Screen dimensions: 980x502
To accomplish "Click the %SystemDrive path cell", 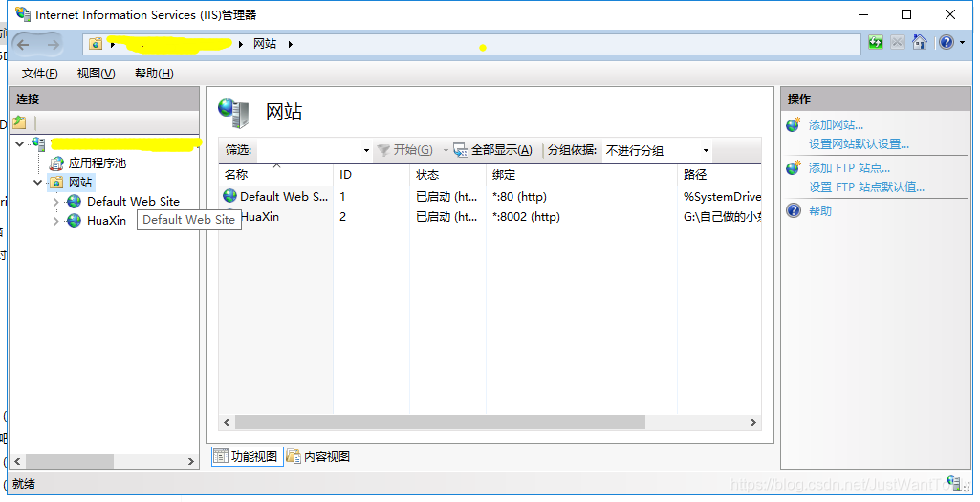I will 722,196.
